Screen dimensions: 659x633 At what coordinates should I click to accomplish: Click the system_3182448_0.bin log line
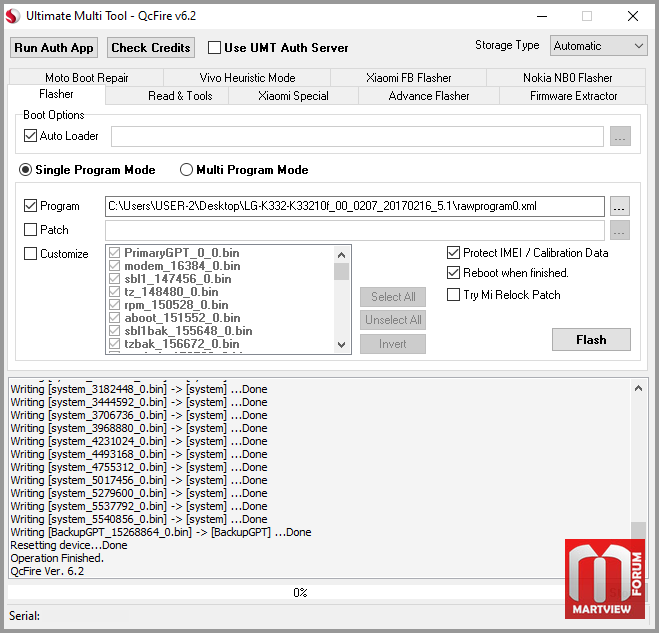pyautogui.click(x=139, y=389)
